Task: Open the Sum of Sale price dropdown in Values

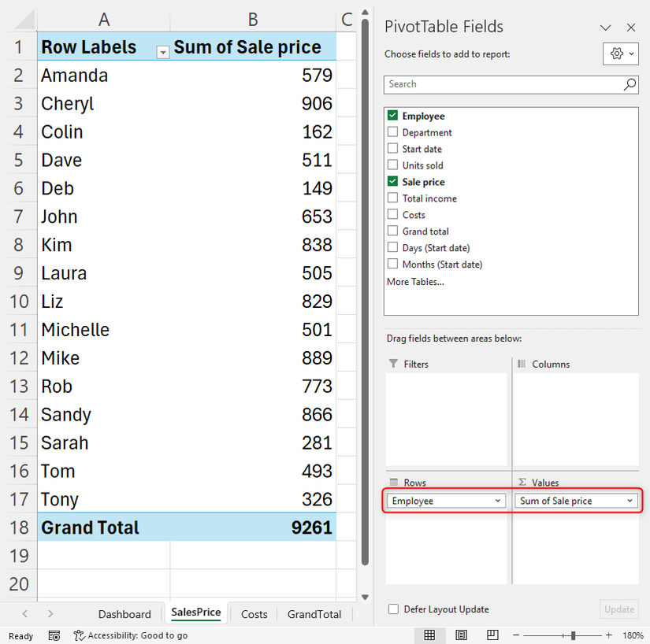Action: pos(630,501)
